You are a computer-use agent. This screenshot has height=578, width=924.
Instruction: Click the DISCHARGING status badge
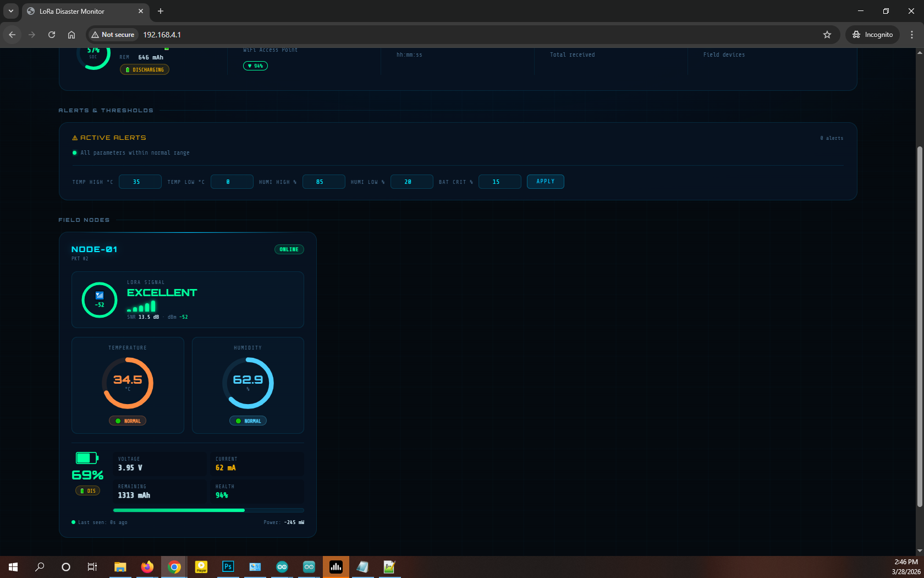coord(145,70)
